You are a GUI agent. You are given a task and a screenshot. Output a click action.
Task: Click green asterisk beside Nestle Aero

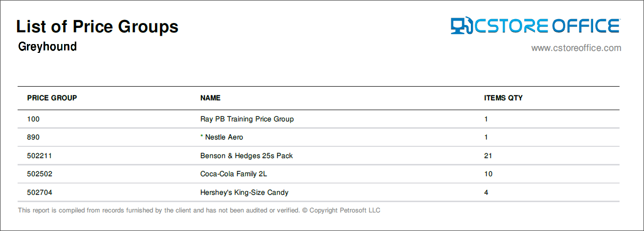pyautogui.click(x=201, y=137)
